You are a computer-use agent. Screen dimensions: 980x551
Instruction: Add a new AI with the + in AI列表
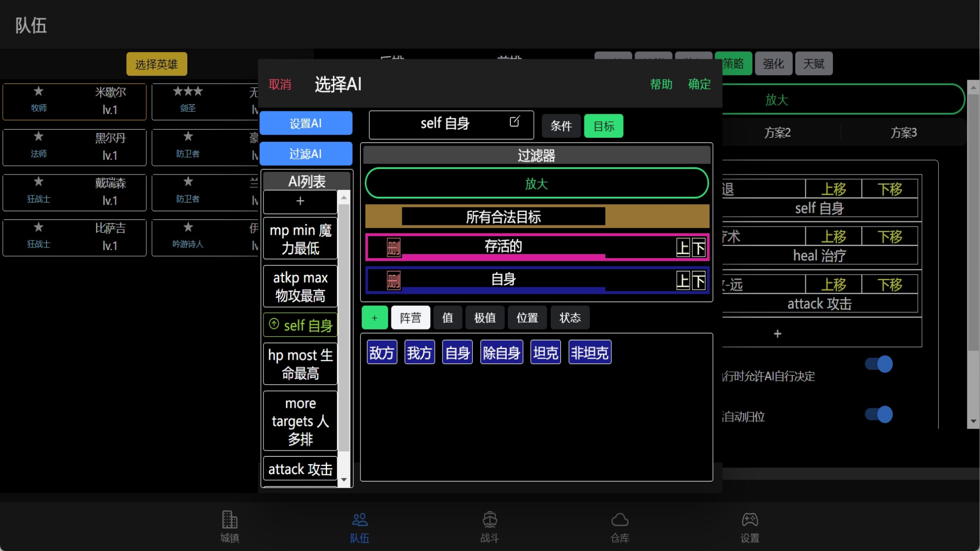[x=300, y=202]
